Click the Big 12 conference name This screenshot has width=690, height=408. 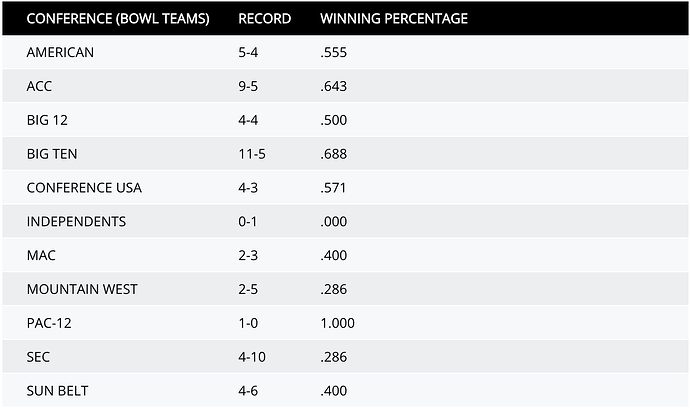[47, 120]
